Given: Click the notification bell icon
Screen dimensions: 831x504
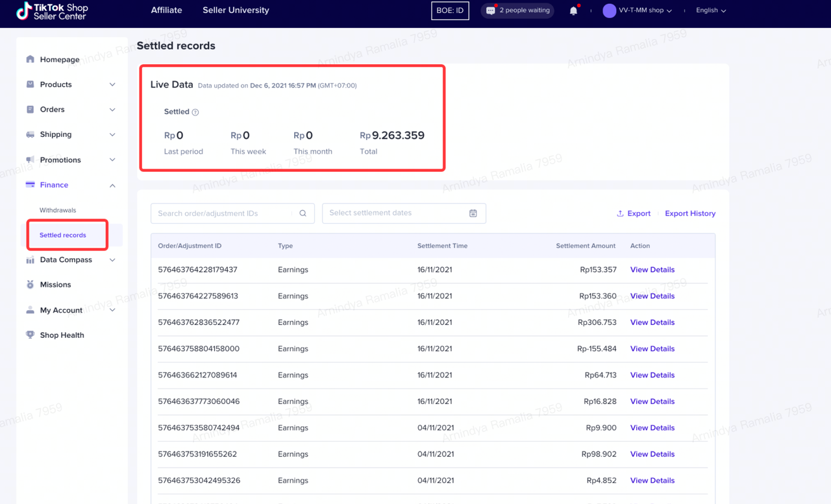Looking at the screenshot, I should pos(573,10).
